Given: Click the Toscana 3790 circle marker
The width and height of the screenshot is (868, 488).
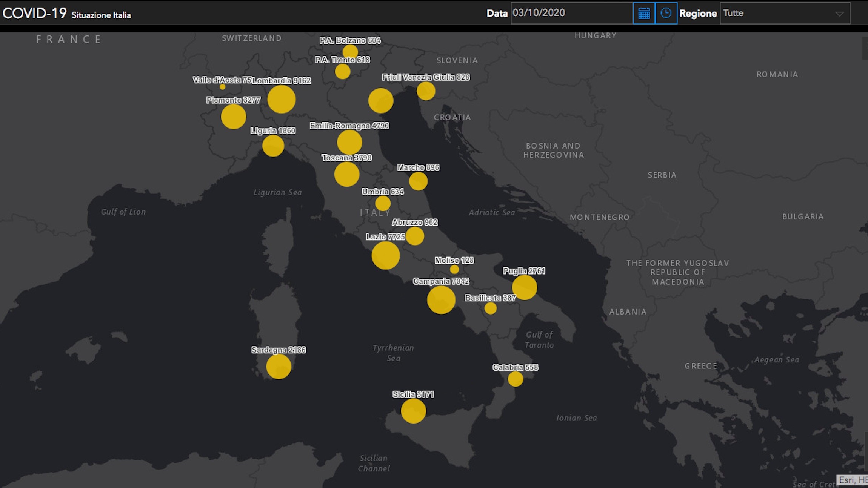Looking at the screenshot, I should point(346,174).
